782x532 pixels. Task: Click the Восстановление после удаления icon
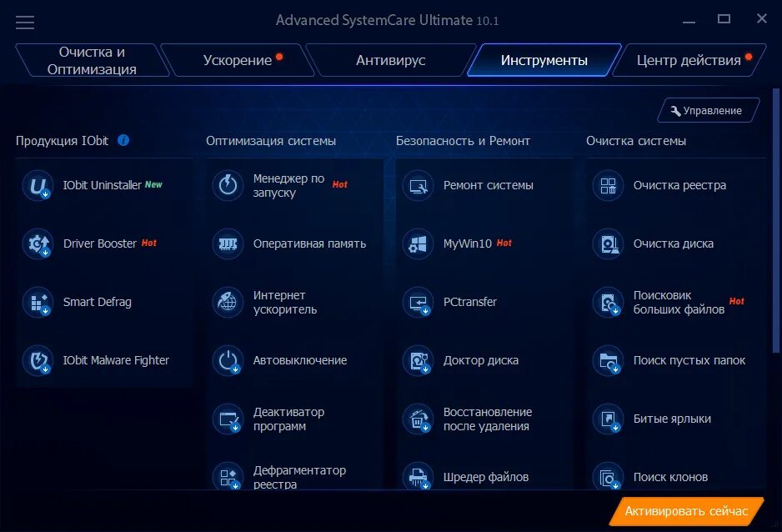pos(418,419)
